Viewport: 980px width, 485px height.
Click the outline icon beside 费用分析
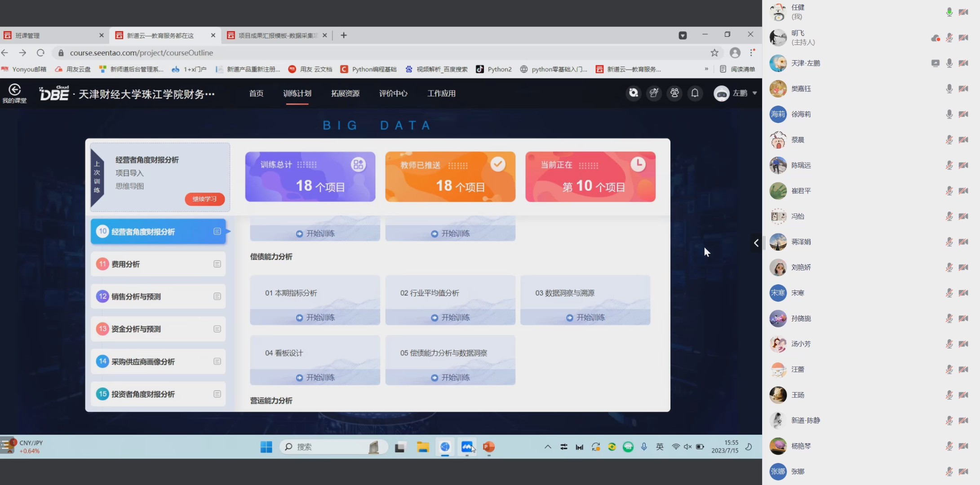point(217,264)
